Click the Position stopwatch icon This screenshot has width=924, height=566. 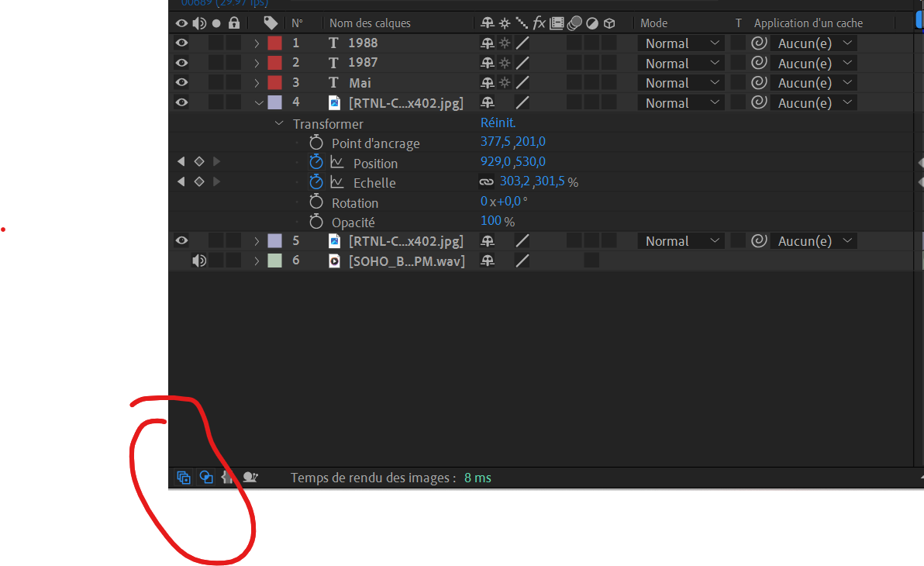(316, 162)
